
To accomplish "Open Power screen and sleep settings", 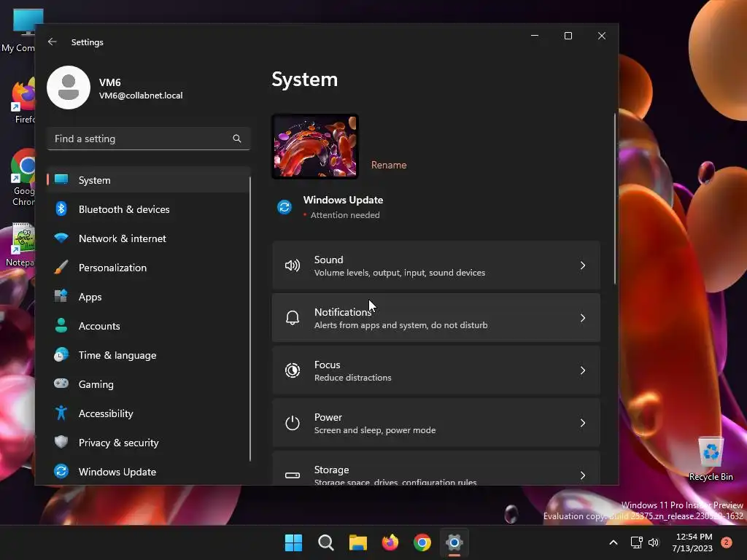I will click(x=436, y=423).
